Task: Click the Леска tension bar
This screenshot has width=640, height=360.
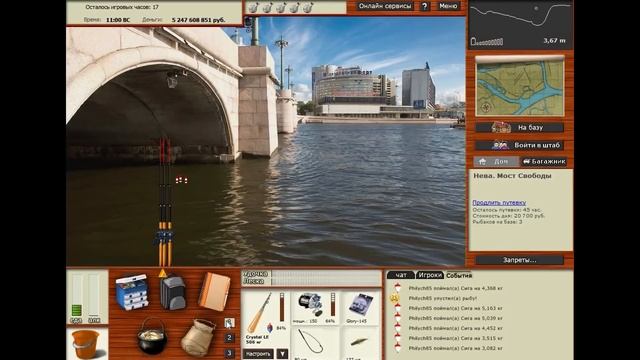Action: click(326, 281)
